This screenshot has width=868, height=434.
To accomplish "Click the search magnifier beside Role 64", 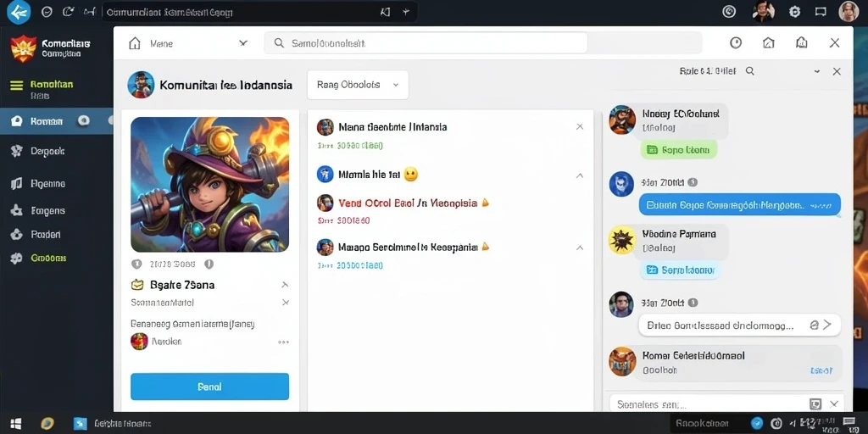I will 749,71.
